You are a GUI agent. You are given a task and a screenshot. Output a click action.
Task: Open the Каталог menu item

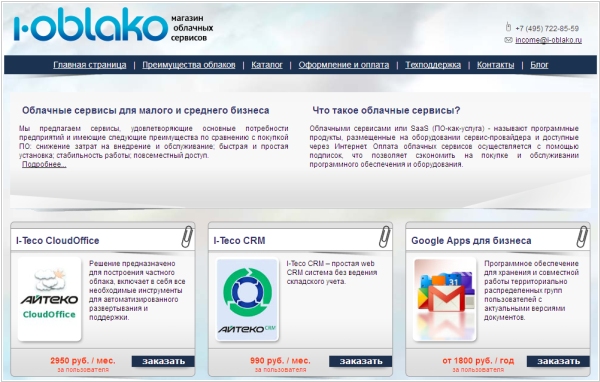tap(267, 65)
